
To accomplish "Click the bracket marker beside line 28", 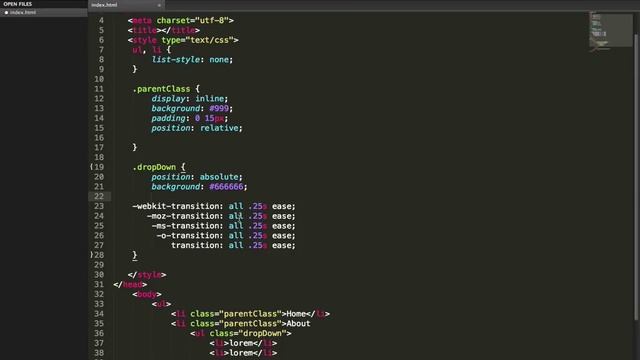I will 91,255.
